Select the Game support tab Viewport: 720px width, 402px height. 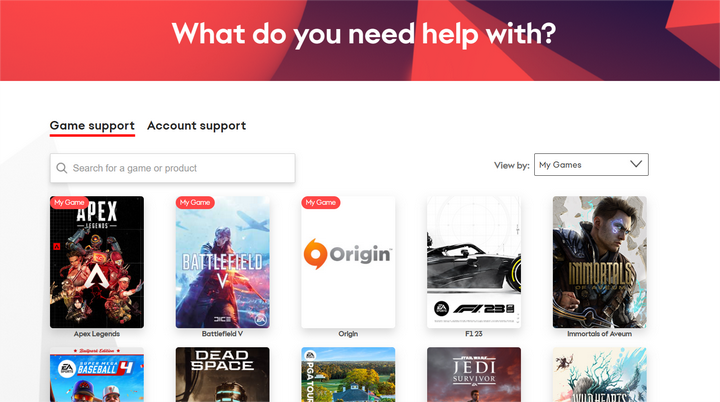click(x=92, y=125)
